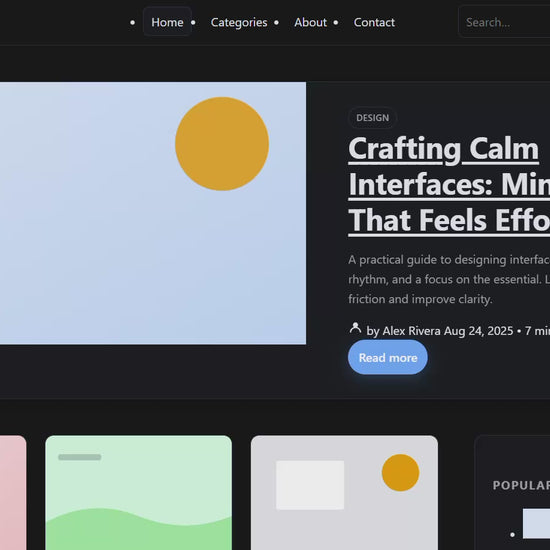Open the featured sun illustration image
The width and height of the screenshot is (550, 550).
point(153,213)
